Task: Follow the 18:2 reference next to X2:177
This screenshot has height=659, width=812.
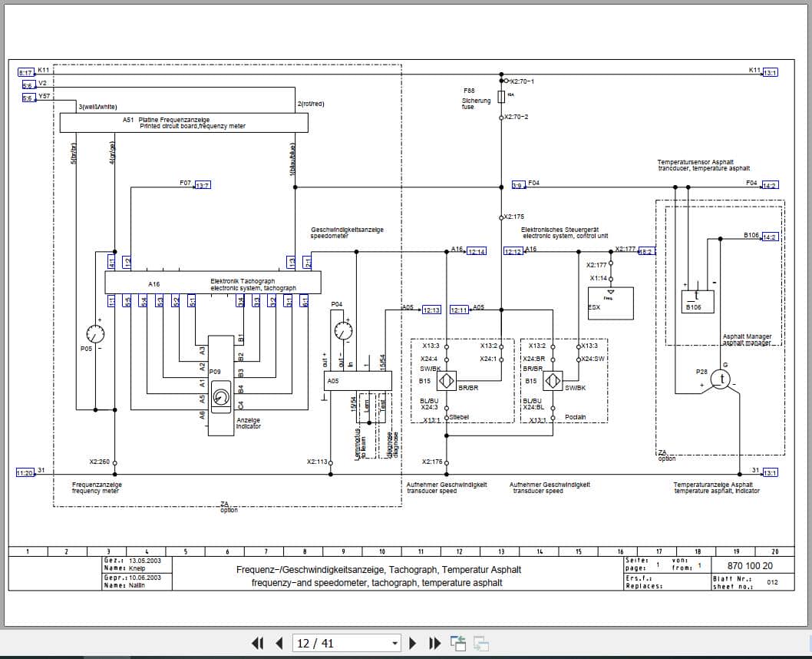Action: coord(646,251)
